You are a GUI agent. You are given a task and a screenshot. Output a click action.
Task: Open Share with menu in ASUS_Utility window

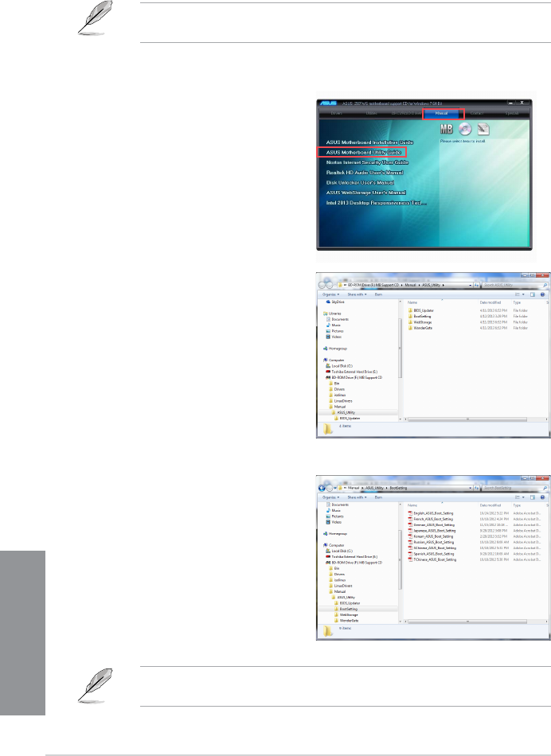pyautogui.click(x=357, y=294)
